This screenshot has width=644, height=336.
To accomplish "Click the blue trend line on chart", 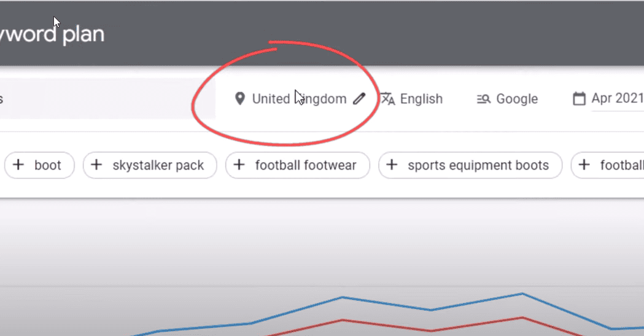I will pos(343,297).
